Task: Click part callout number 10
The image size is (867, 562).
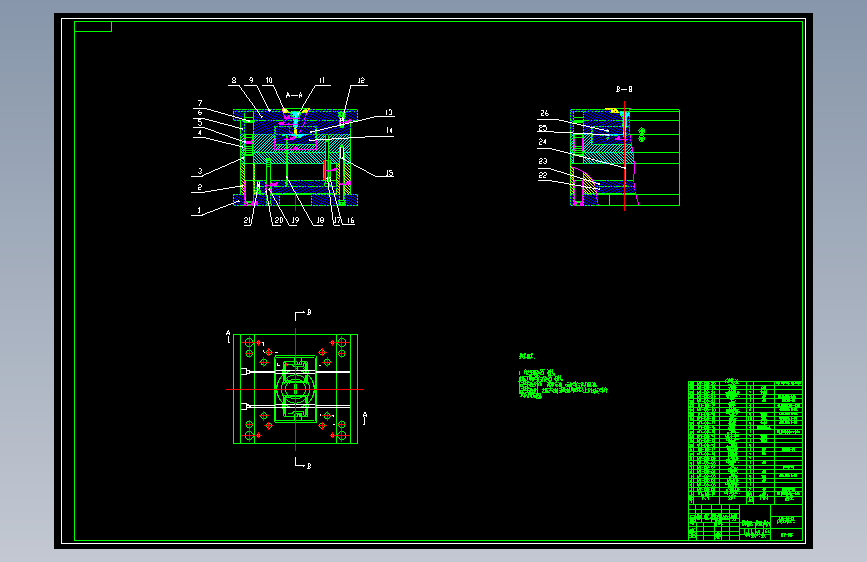Action: (269, 80)
